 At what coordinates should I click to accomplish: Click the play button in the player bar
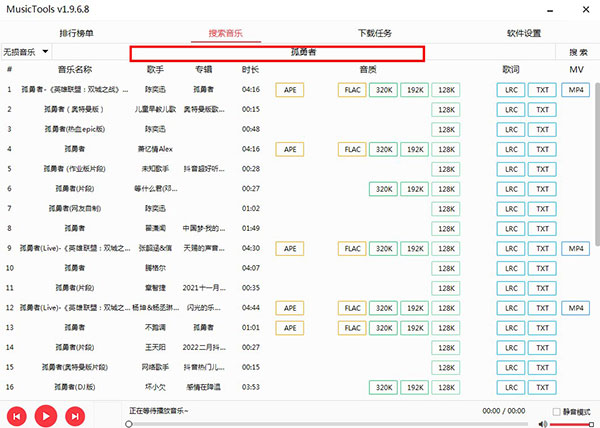[x=45, y=413]
